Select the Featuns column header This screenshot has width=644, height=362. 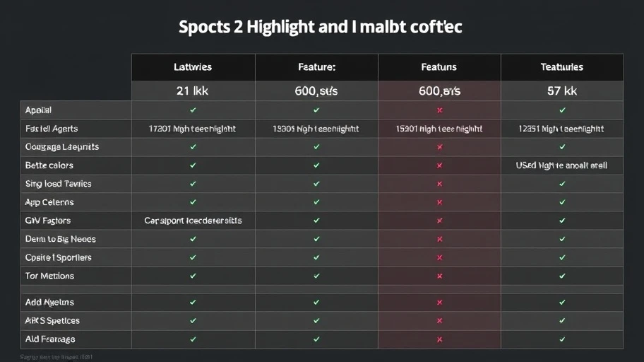[x=439, y=67]
